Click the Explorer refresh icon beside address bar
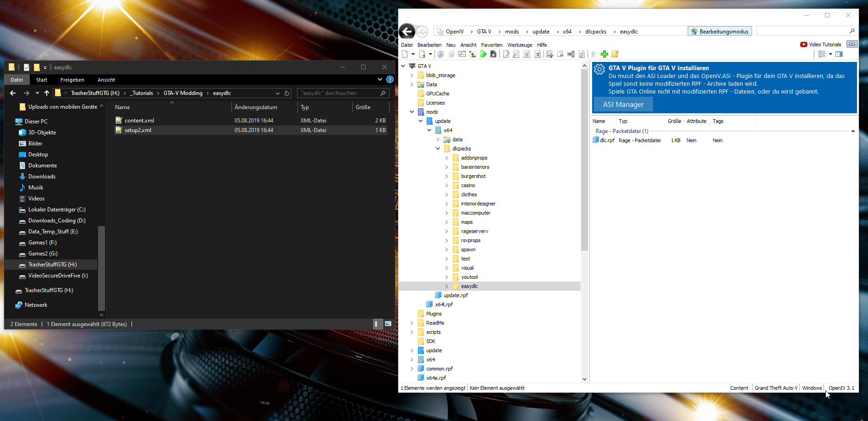Screen dimensions: 868x421 [287, 93]
